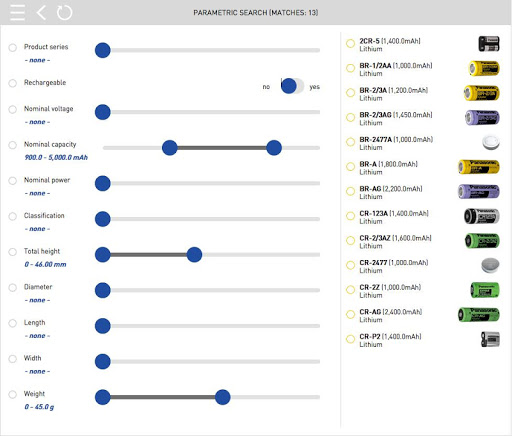Select the CR-123A battery image
The width and height of the screenshot is (512, 436).
[x=482, y=216]
